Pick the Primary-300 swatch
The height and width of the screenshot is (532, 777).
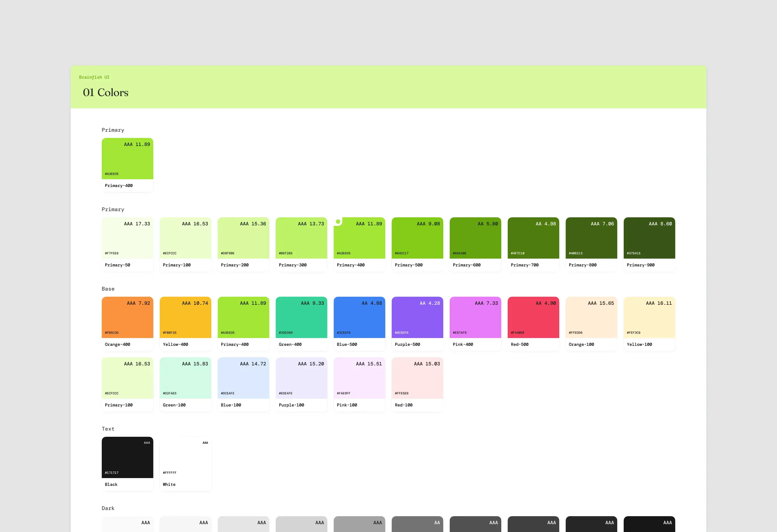[x=301, y=244]
